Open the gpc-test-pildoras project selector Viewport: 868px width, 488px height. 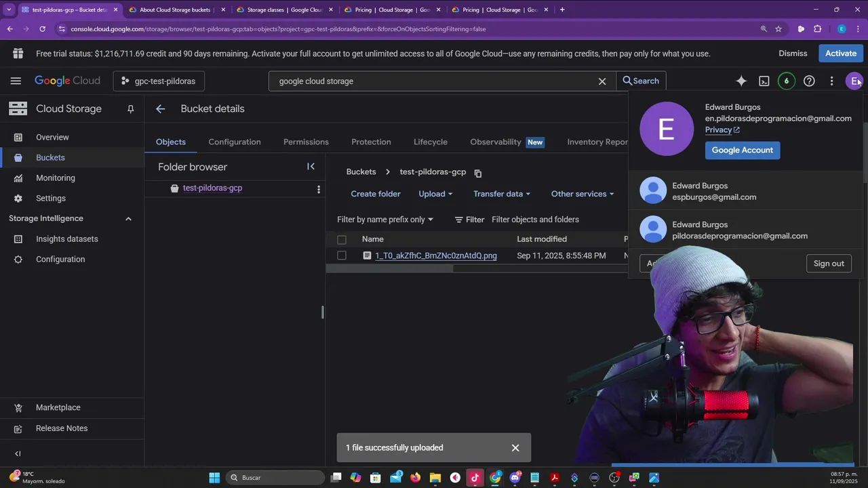point(159,81)
